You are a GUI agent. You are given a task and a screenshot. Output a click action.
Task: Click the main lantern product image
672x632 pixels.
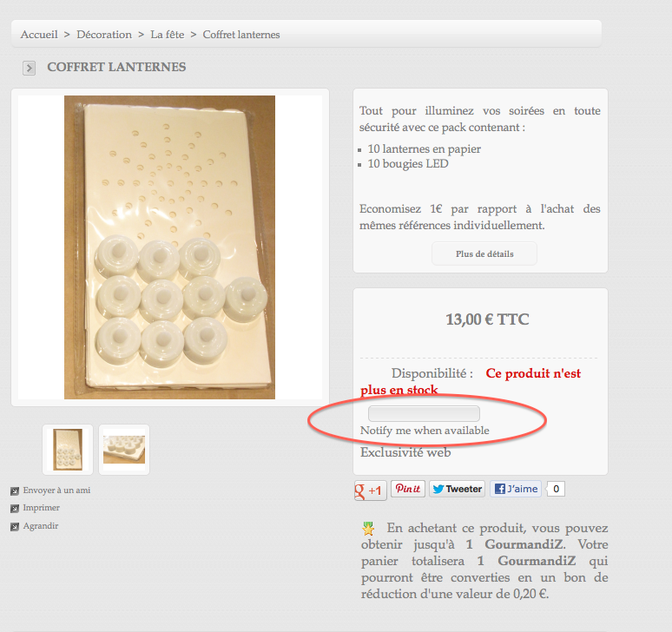coord(169,247)
